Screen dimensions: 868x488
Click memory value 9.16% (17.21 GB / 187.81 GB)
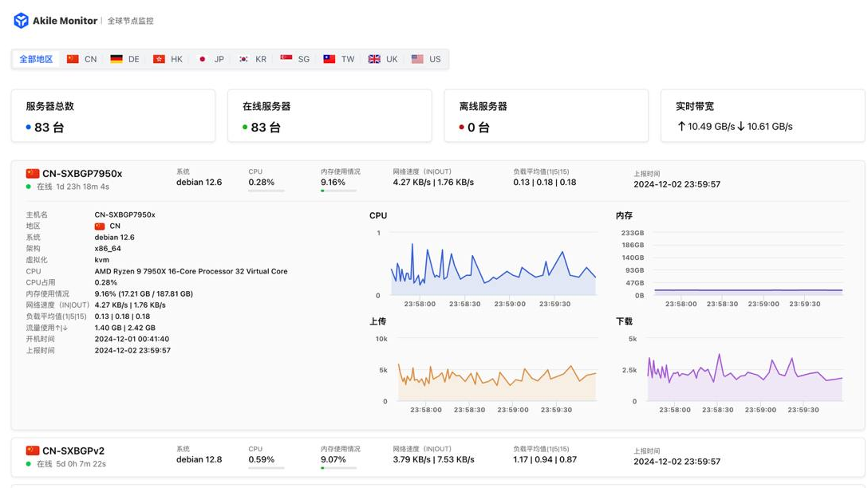[x=144, y=293]
